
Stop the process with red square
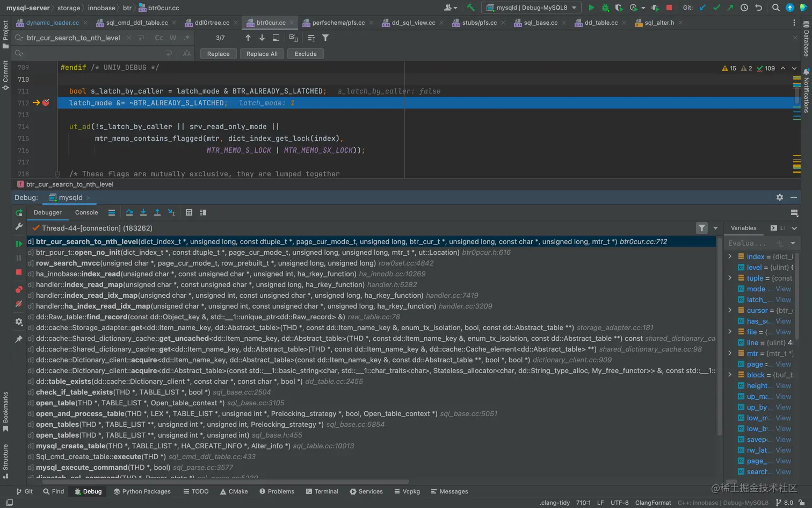click(669, 8)
